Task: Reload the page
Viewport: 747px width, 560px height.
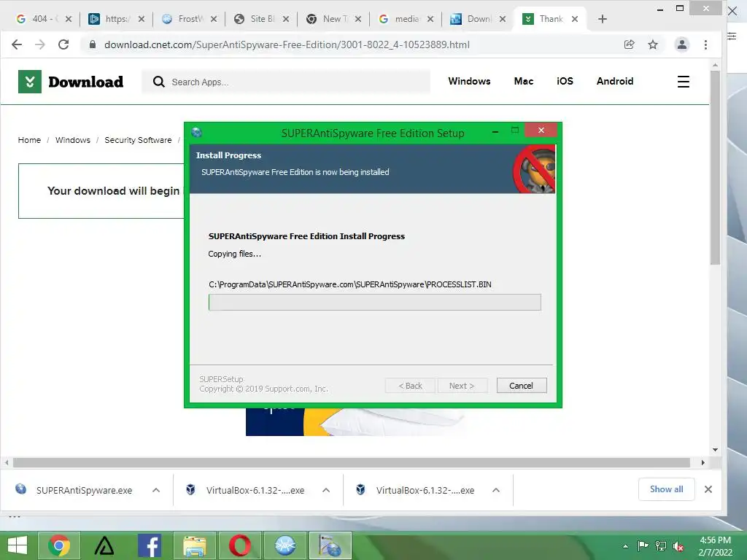Action: click(x=63, y=44)
